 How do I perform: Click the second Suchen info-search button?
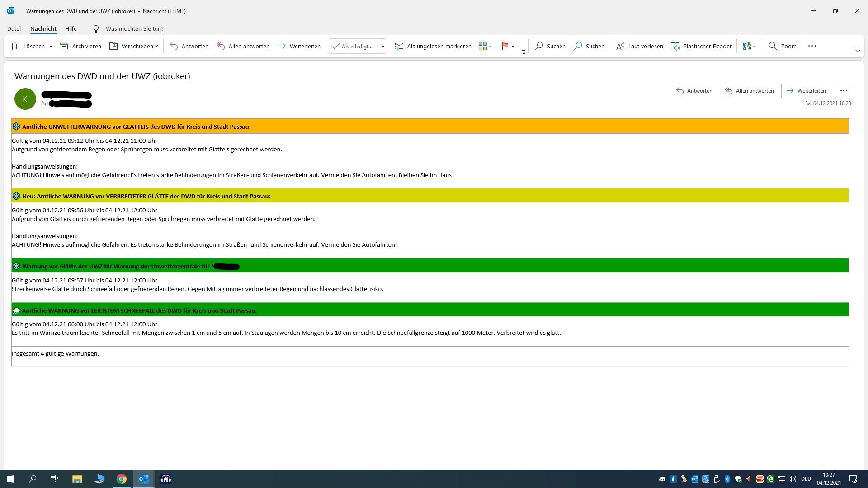589,46
